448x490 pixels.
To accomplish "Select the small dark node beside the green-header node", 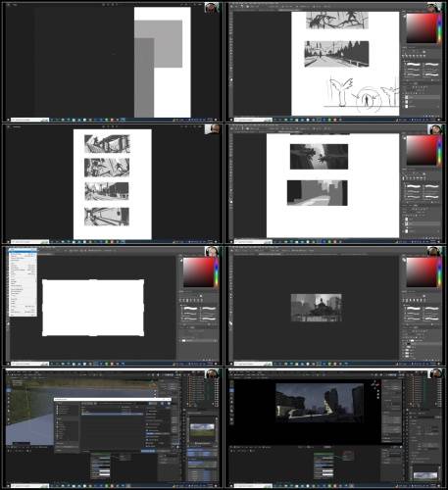I will coord(348,456).
